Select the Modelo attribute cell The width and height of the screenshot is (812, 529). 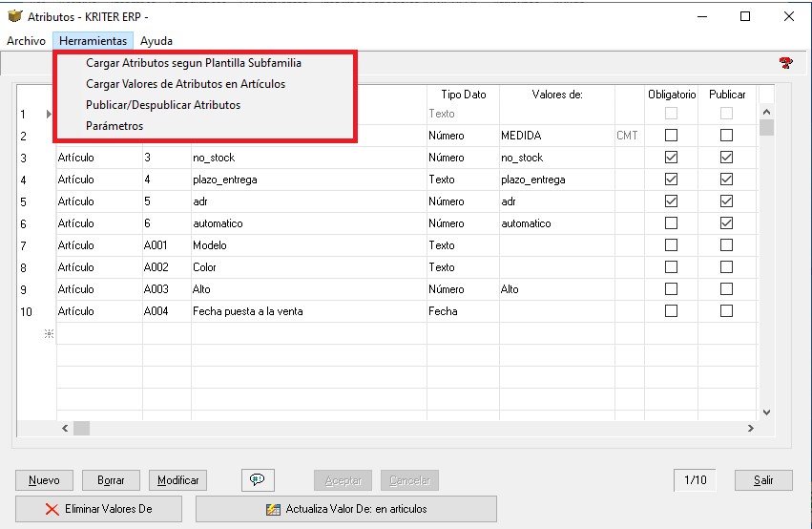pyautogui.click(x=309, y=245)
